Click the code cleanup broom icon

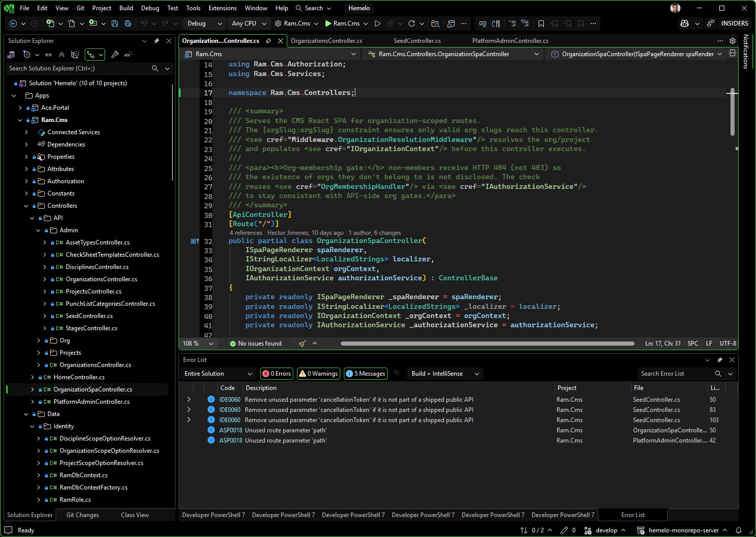(303, 344)
